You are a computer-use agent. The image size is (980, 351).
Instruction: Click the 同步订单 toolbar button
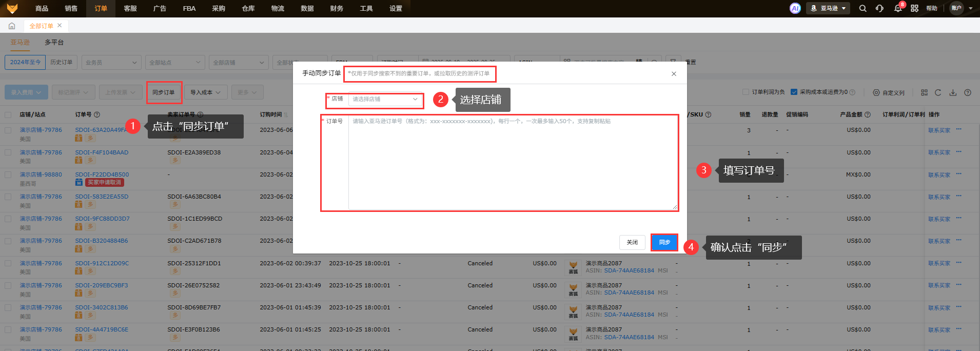164,92
